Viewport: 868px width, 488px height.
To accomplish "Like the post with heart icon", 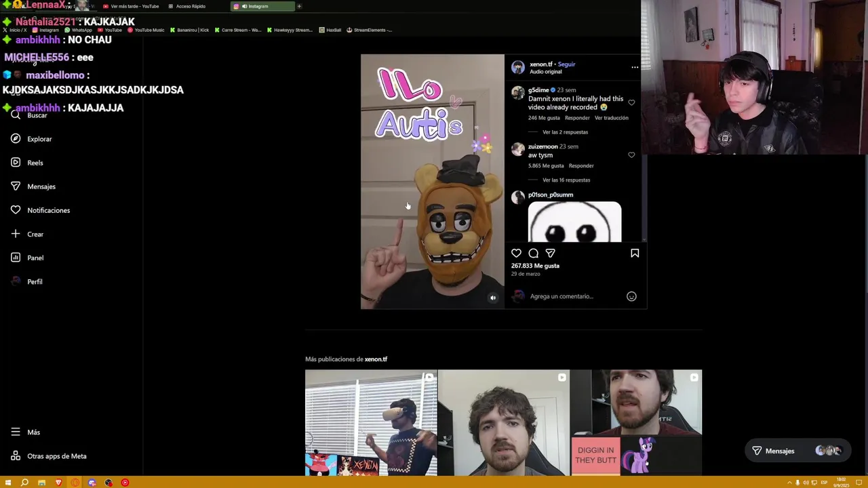I will point(516,253).
